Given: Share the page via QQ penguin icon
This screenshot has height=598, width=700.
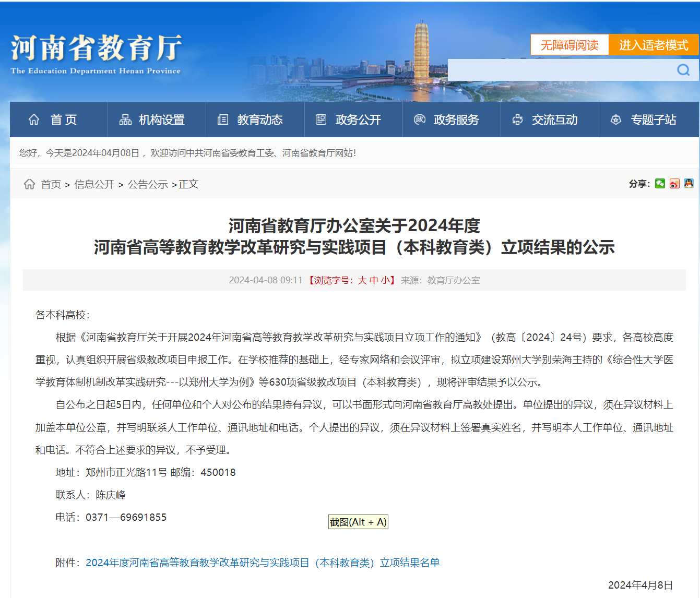Looking at the screenshot, I should point(689,184).
